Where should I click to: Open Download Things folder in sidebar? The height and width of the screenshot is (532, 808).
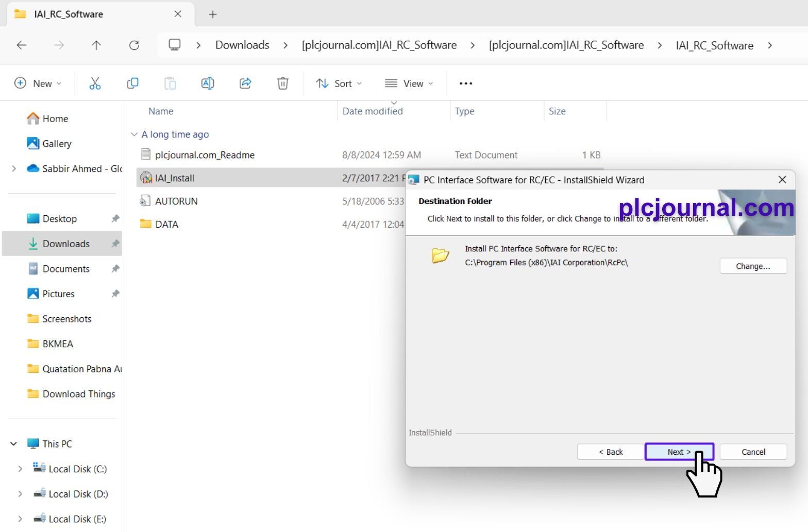click(79, 394)
